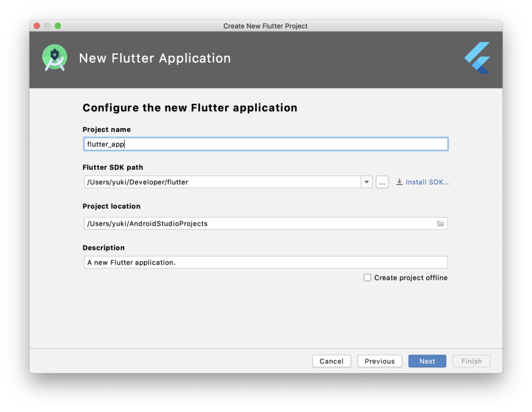Click the download icon beside Install SDK

pyautogui.click(x=399, y=182)
